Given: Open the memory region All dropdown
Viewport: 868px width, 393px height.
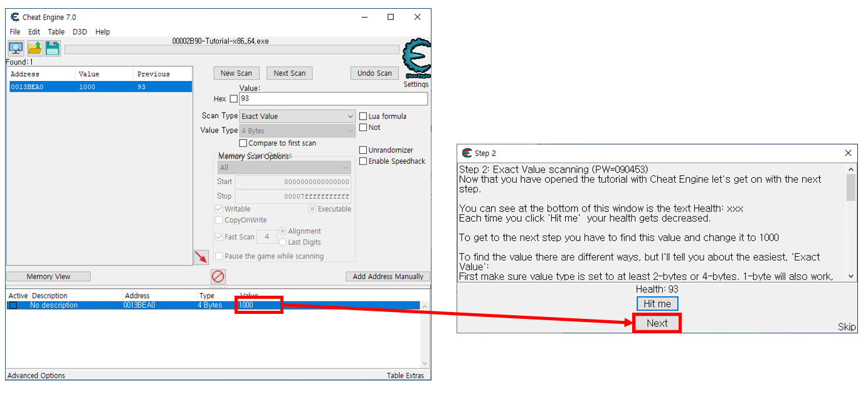Looking at the screenshot, I should pyautogui.click(x=284, y=168).
